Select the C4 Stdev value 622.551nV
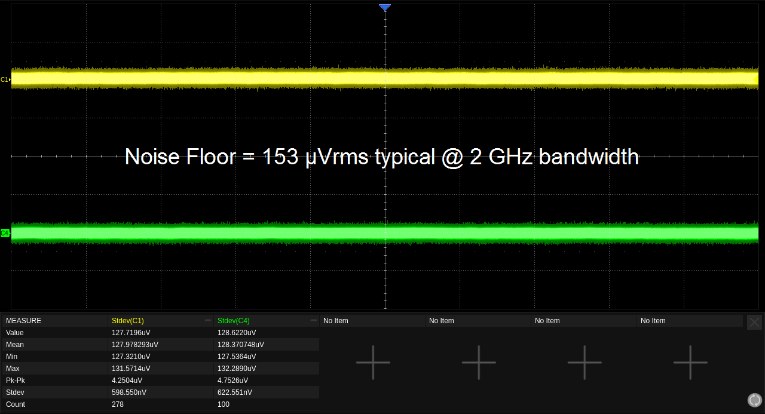This screenshot has height=414, width=765. pos(235,392)
